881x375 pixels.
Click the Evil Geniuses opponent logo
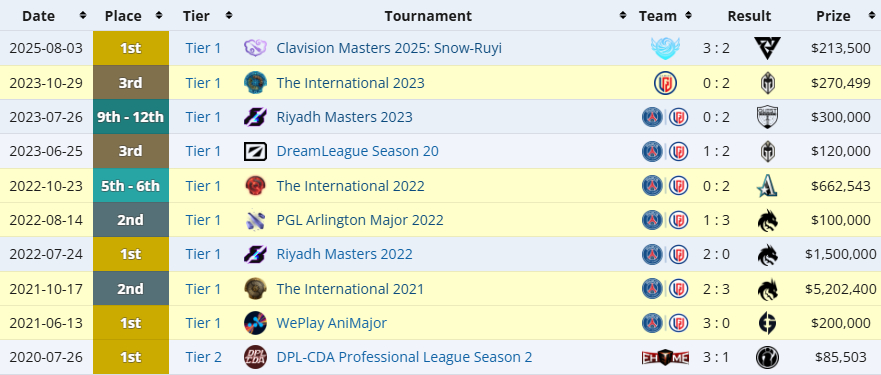coord(767,323)
